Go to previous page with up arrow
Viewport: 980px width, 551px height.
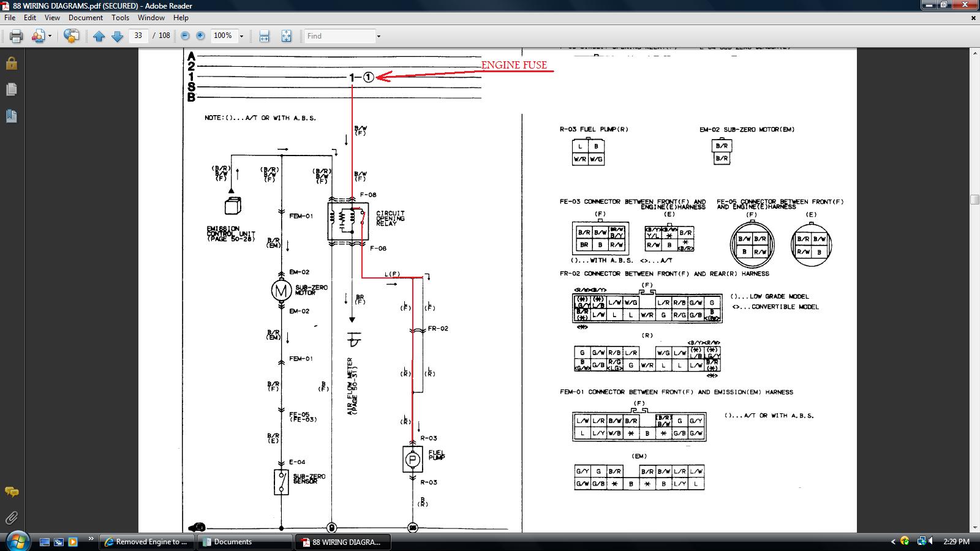pyautogui.click(x=99, y=36)
